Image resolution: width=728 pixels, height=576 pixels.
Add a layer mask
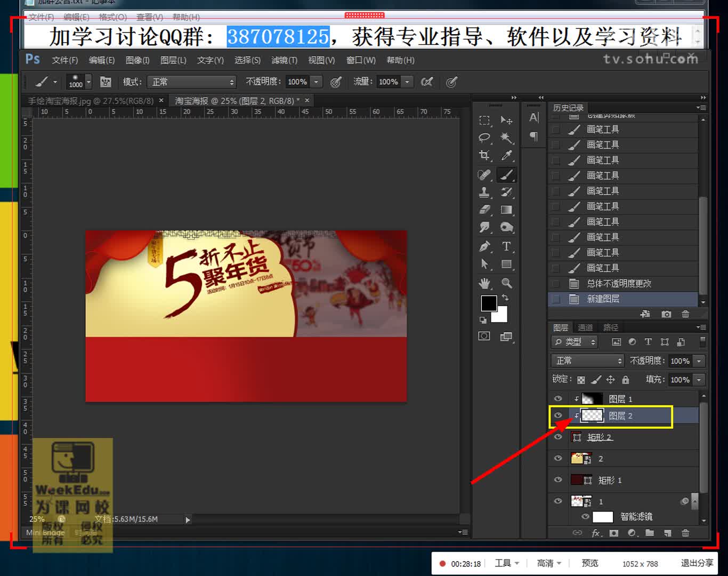(x=614, y=533)
